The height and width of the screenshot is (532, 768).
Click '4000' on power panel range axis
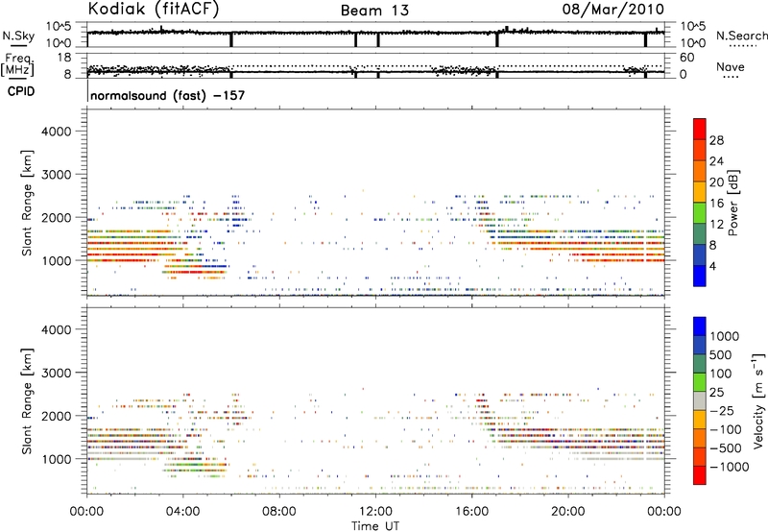[x=57, y=132]
